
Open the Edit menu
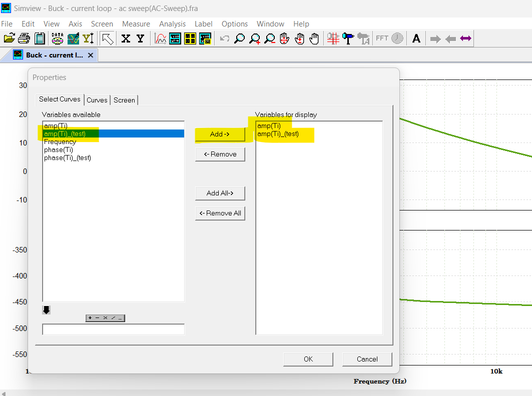28,23
